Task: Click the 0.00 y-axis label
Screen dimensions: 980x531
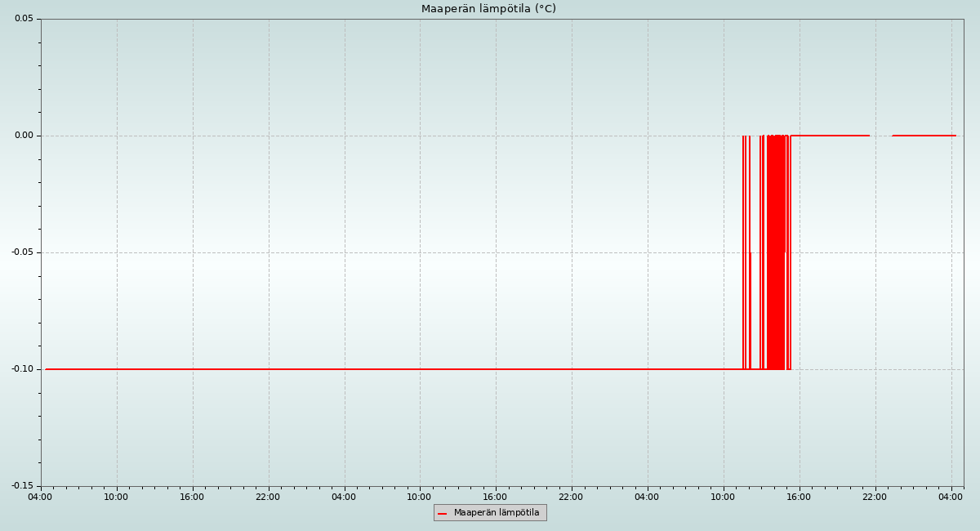Action: pos(24,136)
